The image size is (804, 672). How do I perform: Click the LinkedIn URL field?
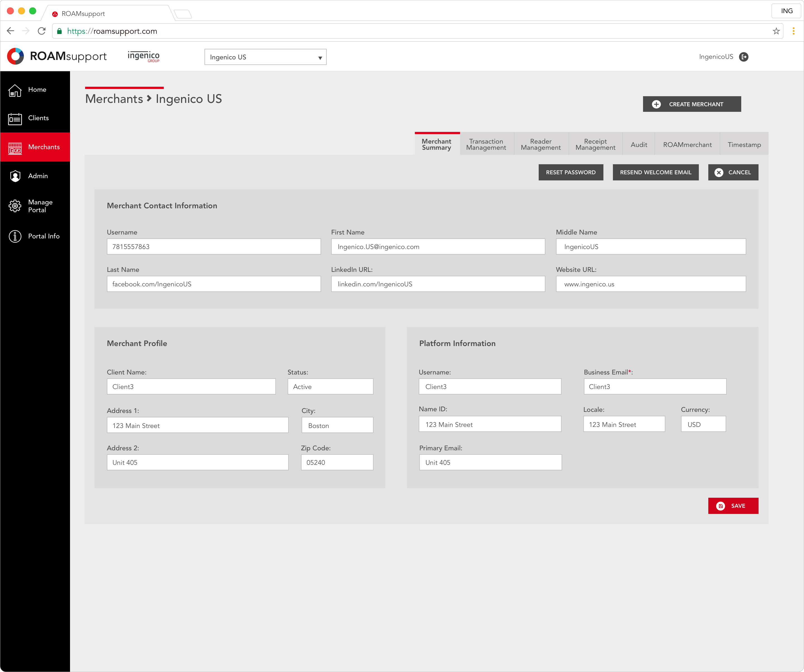[x=438, y=284]
